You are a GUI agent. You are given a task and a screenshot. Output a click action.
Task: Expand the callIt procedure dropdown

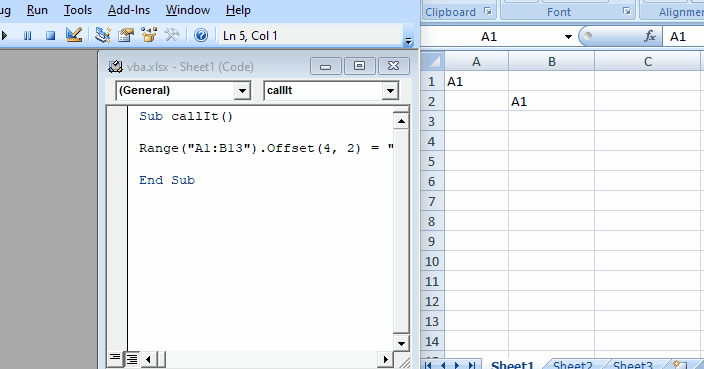(x=390, y=91)
